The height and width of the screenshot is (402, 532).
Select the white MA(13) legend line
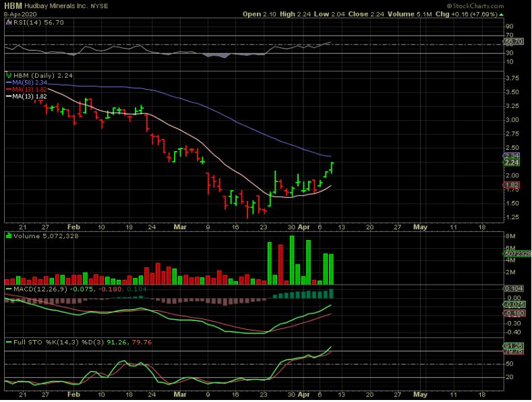point(7,96)
